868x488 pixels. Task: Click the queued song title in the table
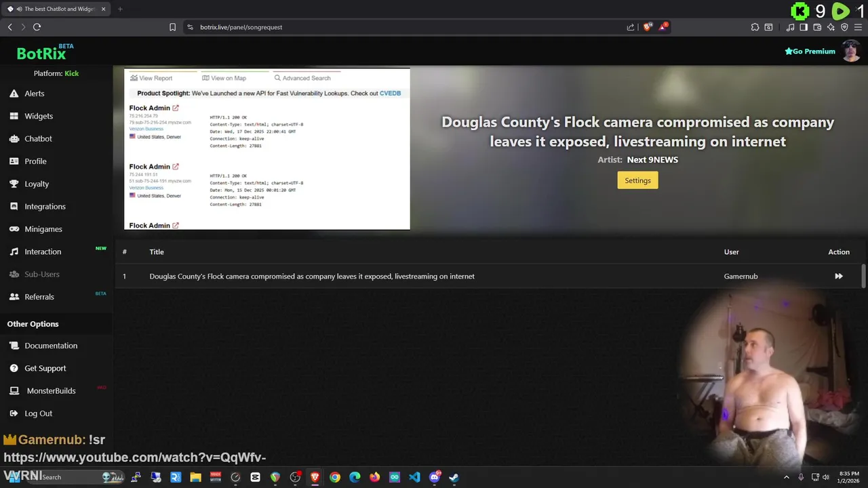coord(312,276)
